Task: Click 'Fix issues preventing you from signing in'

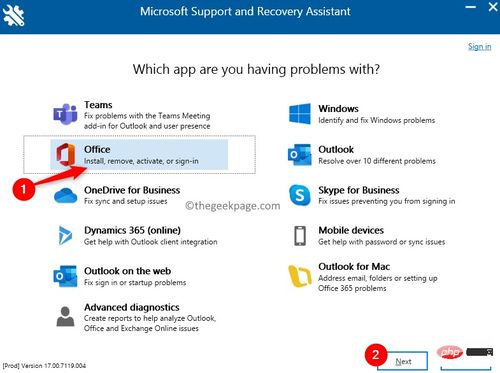Action: 387,201
